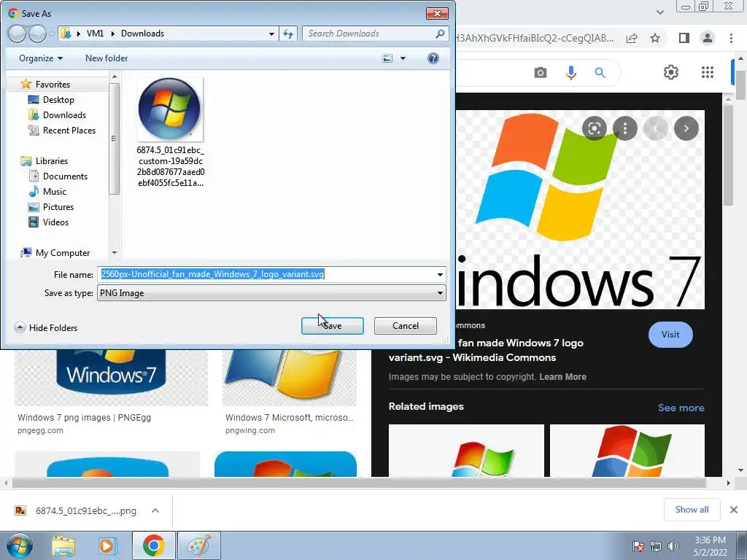
Task: Open the Windows Start menu
Action: (x=19, y=545)
